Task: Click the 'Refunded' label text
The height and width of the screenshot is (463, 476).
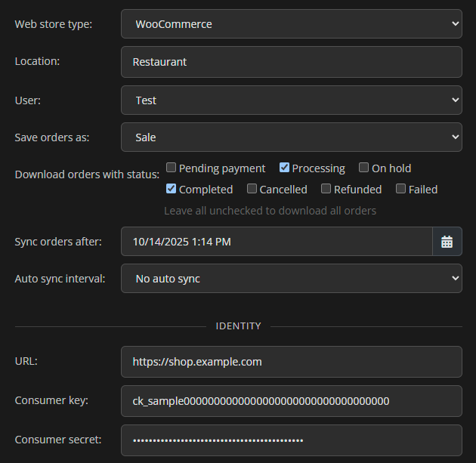Action: click(x=357, y=190)
